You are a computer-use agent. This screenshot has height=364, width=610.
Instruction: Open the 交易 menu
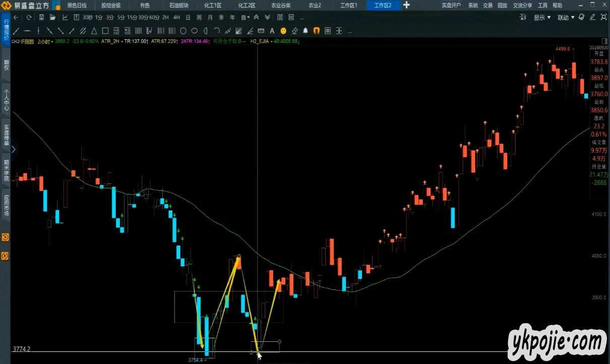[487, 6]
